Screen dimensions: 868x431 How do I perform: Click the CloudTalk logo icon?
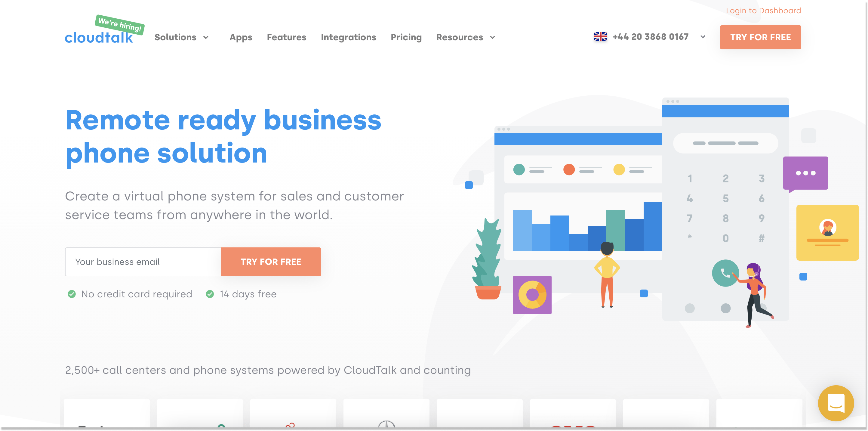coord(101,37)
